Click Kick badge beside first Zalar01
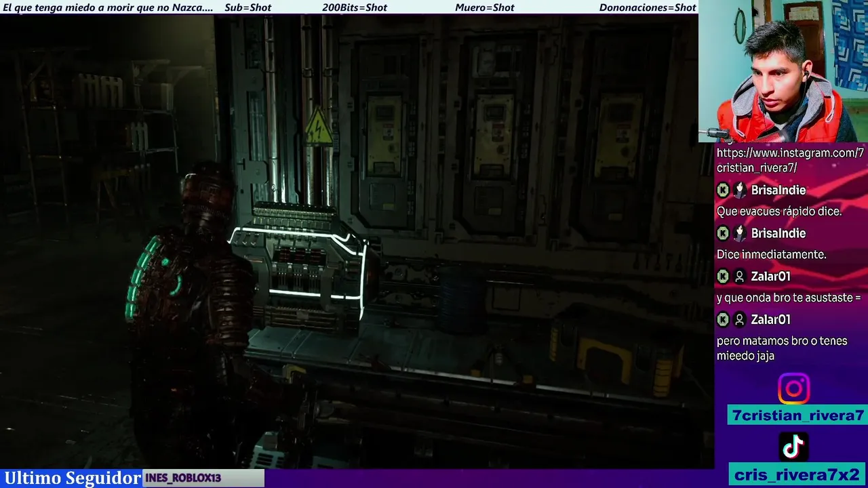The image size is (868, 488). [x=723, y=277]
